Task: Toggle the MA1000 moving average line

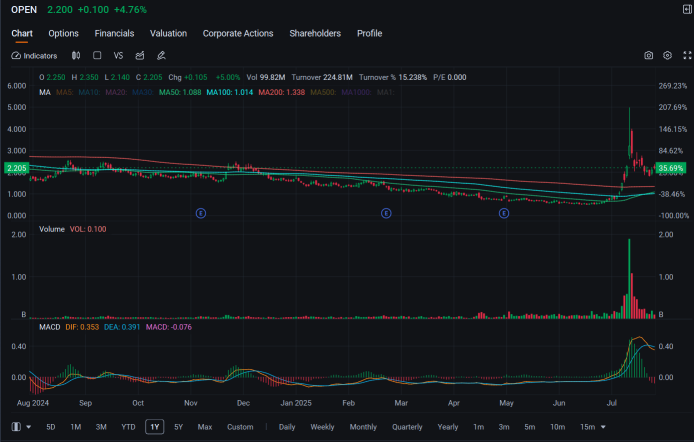Action: pyautogui.click(x=357, y=92)
